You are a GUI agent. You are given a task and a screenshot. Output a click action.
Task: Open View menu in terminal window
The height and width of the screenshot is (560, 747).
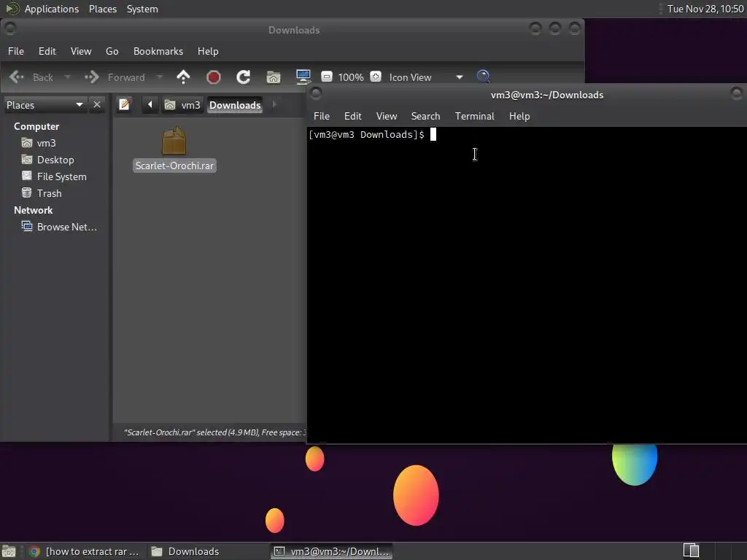[387, 116]
